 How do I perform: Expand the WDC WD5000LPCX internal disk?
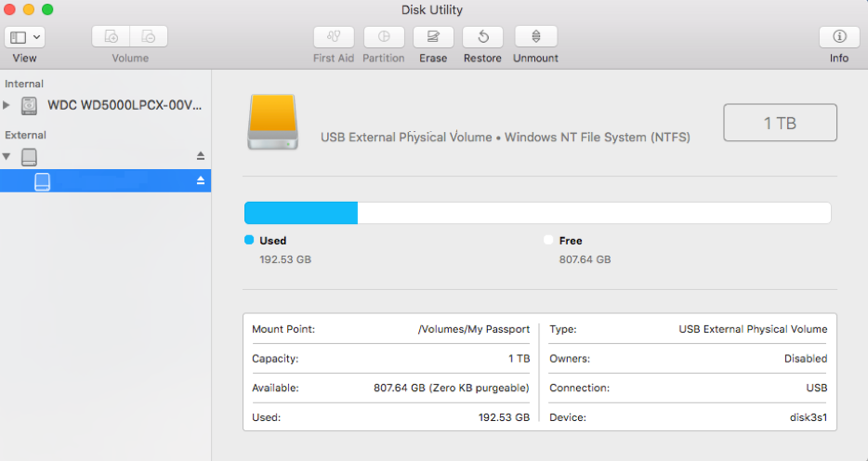coord(7,105)
